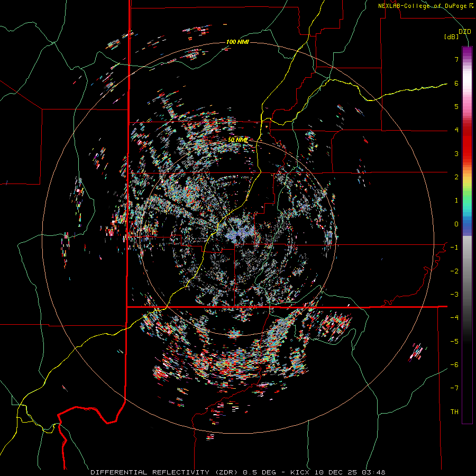Select the -6 dB scale label
Image resolution: width=476 pixels, height=476 pixels.
pyautogui.click(x=454, y=365)
